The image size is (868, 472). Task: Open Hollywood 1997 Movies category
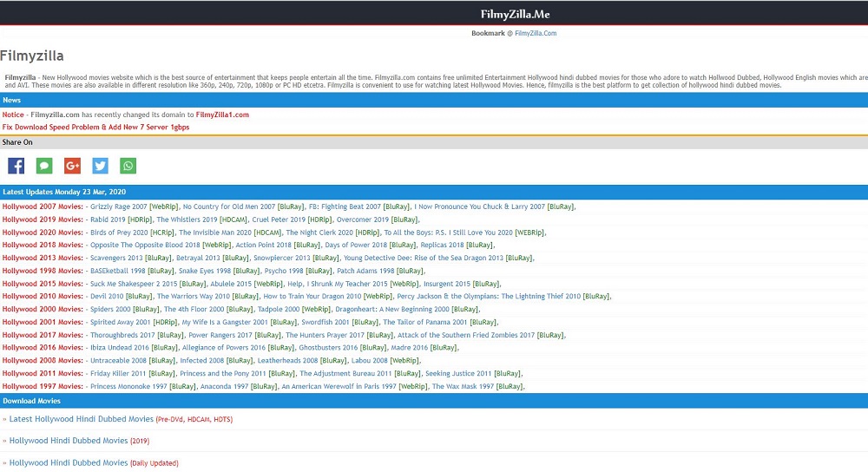point(43,387)
